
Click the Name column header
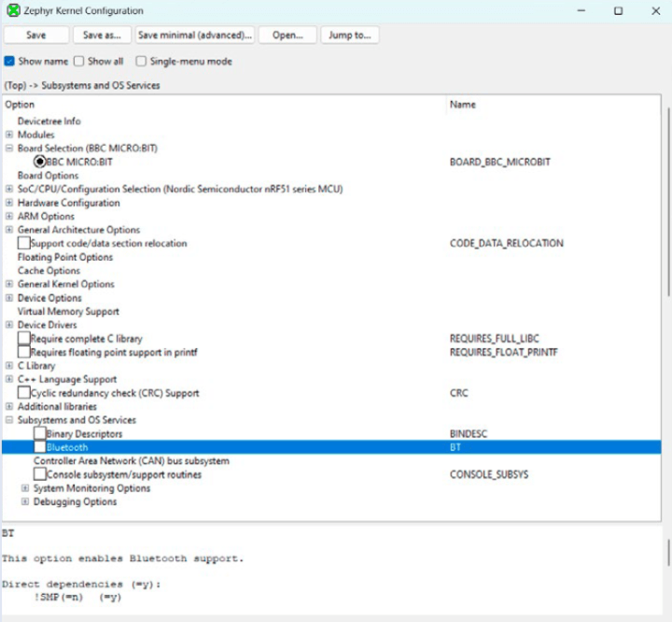coord(462,105)
